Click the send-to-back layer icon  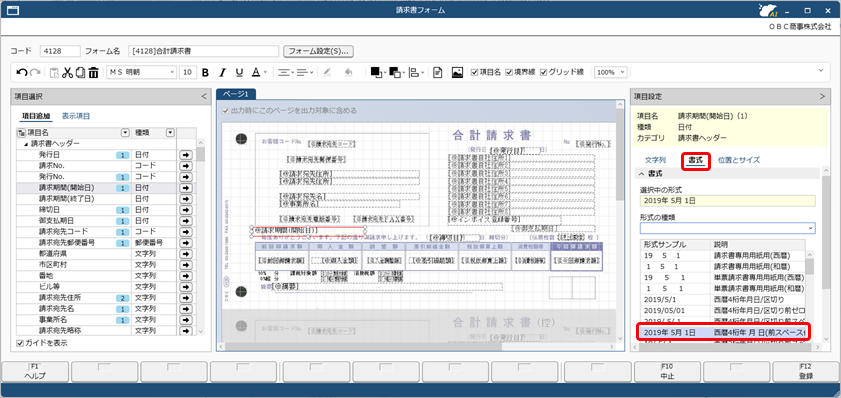[395, 72]
